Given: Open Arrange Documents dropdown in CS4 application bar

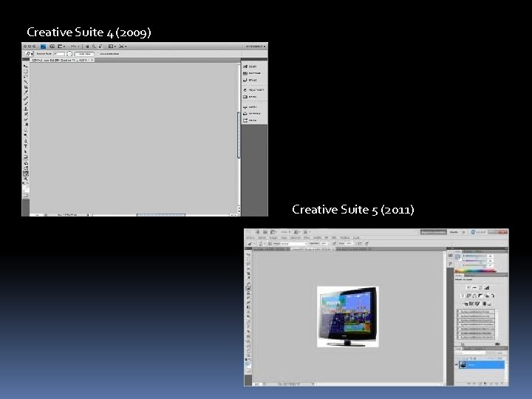Looking at the screenshot, I should tap(112, 47).
